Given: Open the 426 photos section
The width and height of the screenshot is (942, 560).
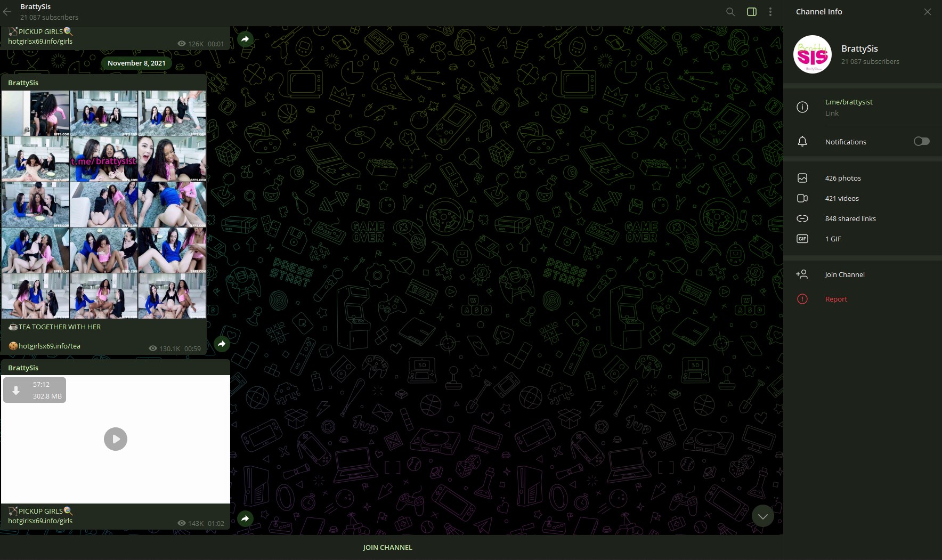Looking at the screenshot, I should 842,178.
